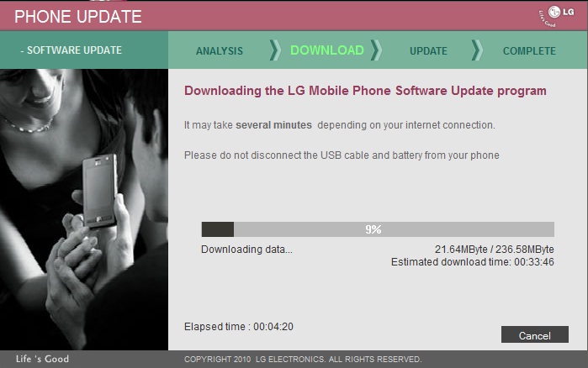Viewport: 588px width, 368px height.
Task: Click the Estimated download time text
Action: [472, 261]
